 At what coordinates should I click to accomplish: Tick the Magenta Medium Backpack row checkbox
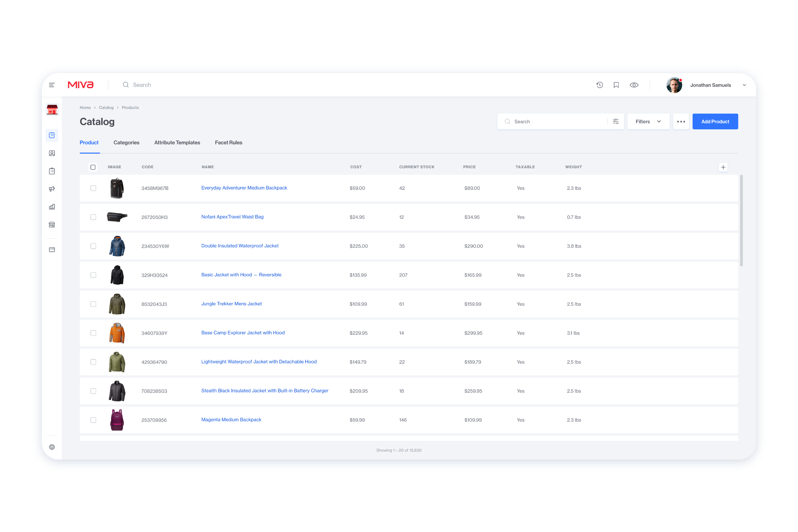[93, 420]
